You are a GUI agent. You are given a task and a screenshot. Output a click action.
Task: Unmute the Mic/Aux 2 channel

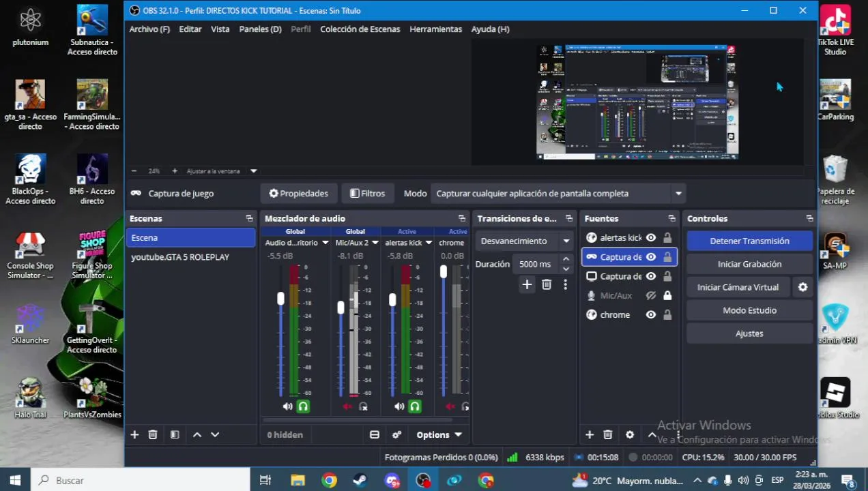click(347, 406)
